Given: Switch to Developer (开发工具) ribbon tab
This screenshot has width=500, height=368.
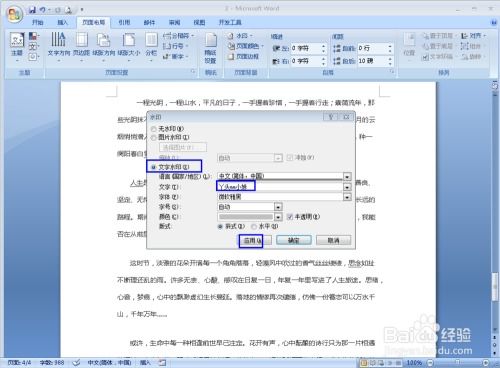Looking at the screenshot, I should pos(230,22).
